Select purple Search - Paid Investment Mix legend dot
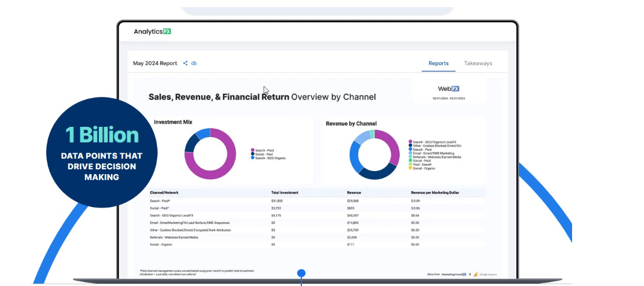 [252, 150]
